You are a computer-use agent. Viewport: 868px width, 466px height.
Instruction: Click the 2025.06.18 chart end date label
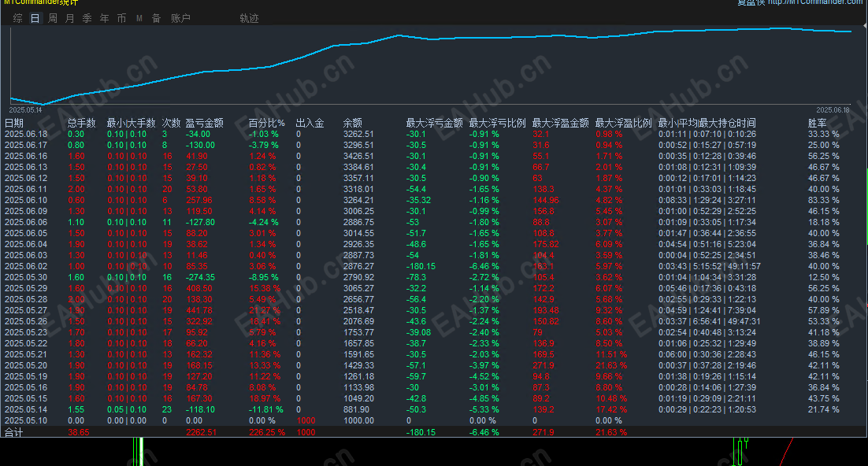(833, 110)
